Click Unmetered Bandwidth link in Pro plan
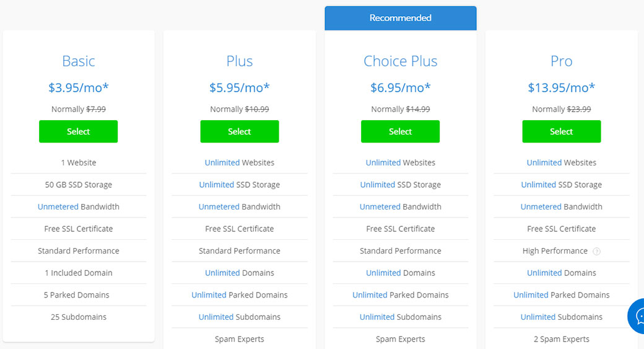 (x=541, y=207)
